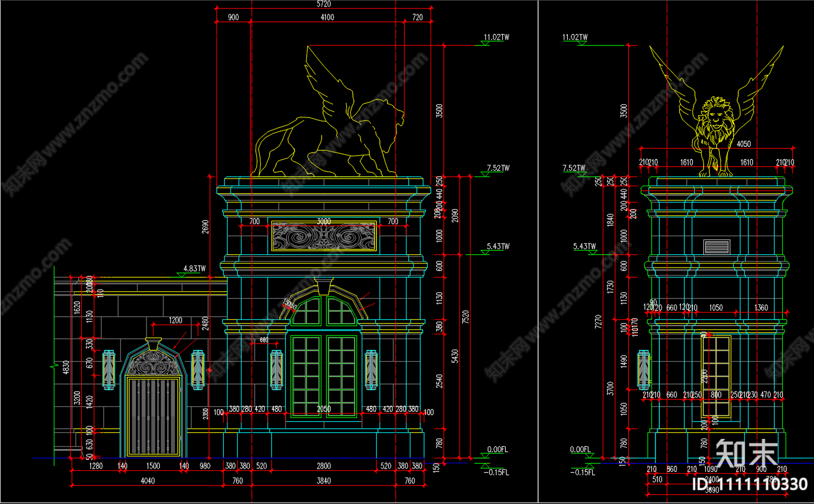
Task: Select the 4050 dimension on side elevation
Action: (743, 144)
